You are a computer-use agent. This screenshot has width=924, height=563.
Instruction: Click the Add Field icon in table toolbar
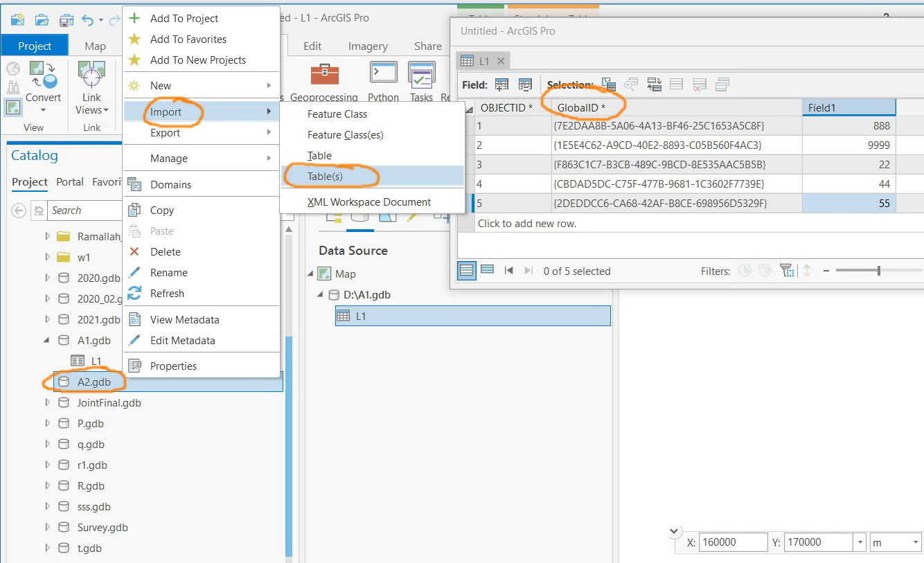click(x=501, y=84)
